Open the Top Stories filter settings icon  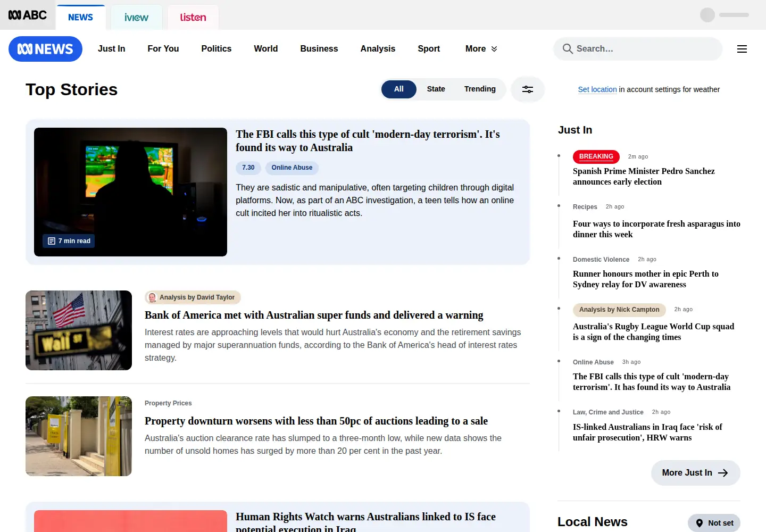[528, 89]
